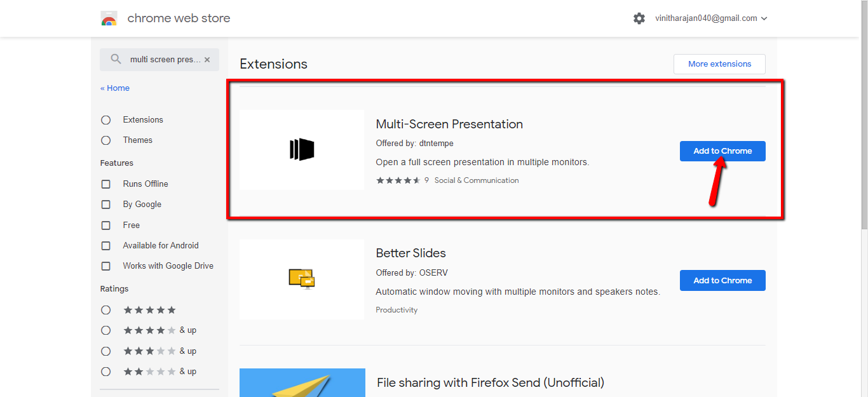Open the Better Slides title
The image size is (868, 397).
410,253
